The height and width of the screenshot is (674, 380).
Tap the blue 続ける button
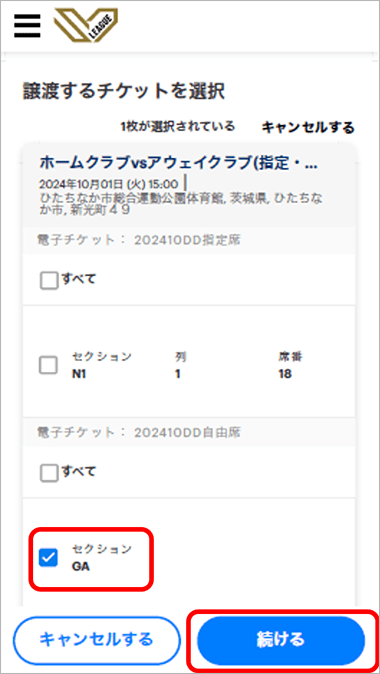point(281,639)
